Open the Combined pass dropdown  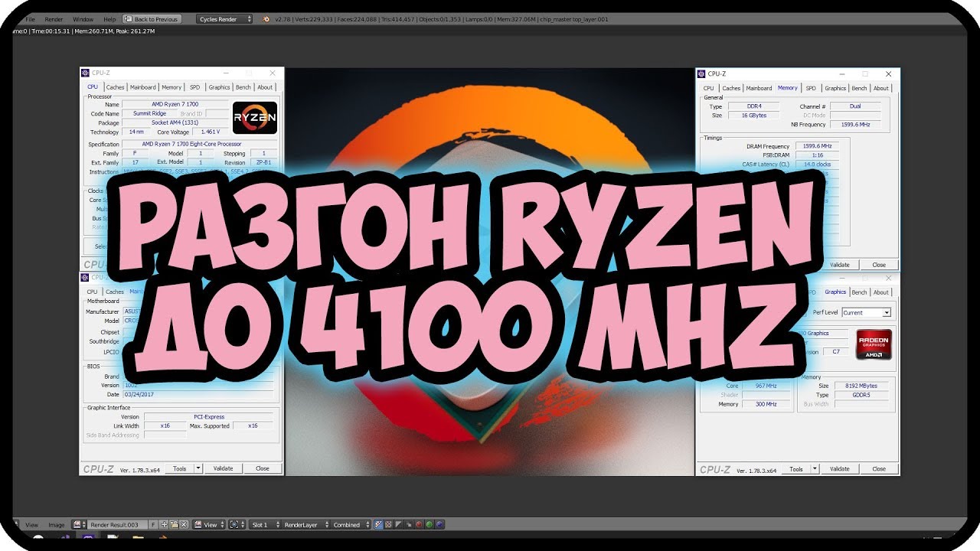[351, 525]
